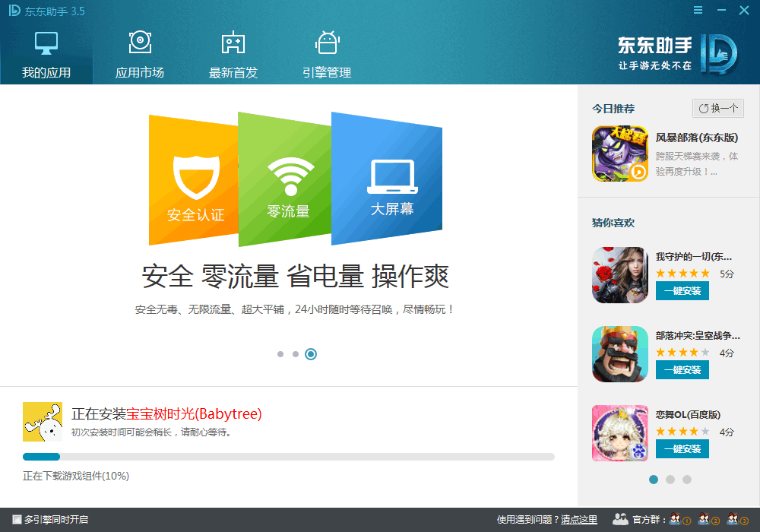760x532 pixels.
Task: Click 正在下载游戏组件(10%) status text
Action: pos(76,477)
